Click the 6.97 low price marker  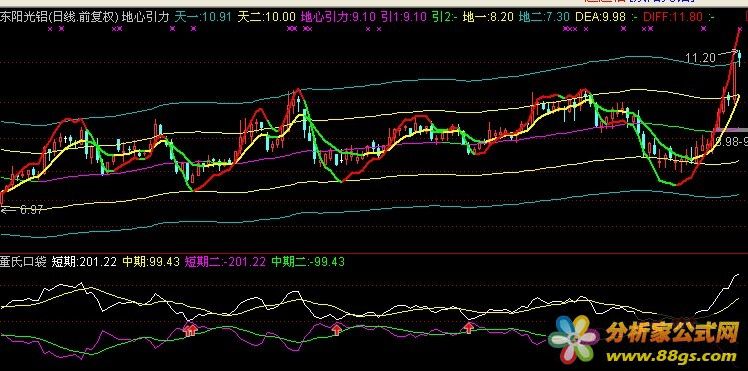[31, 209]
